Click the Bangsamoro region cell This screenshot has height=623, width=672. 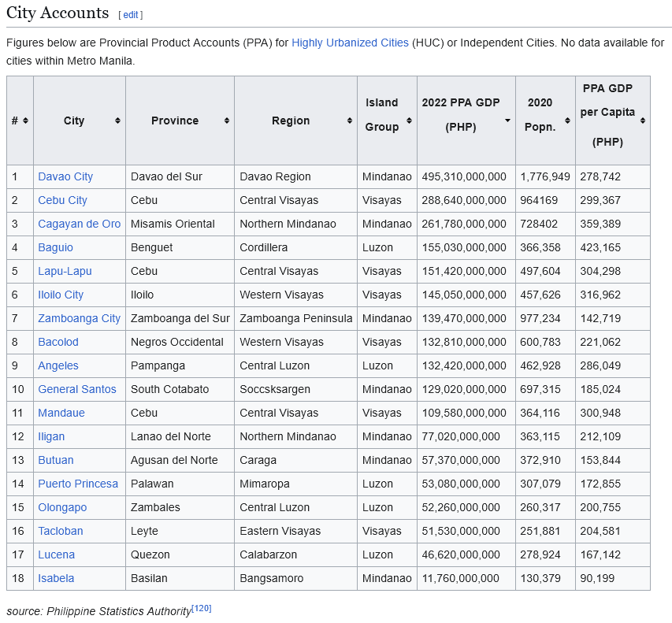click(295, 578)
